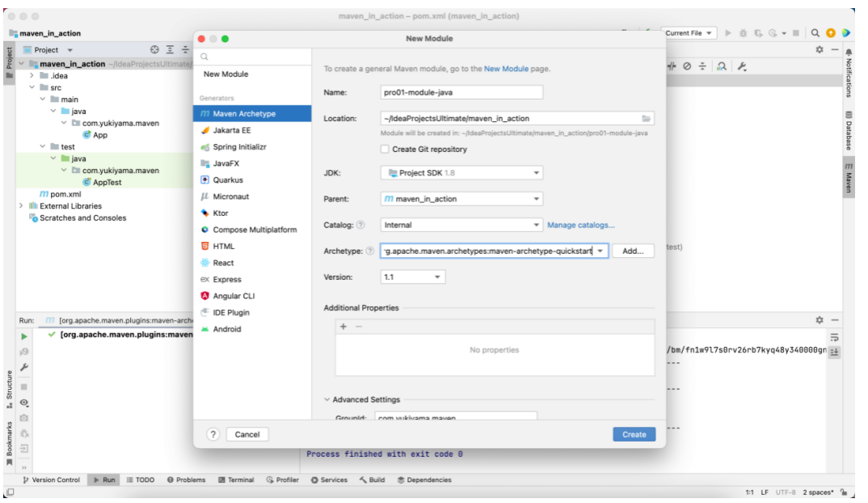
Task: Click the Add... archetype button
Action: pos(633,251)
